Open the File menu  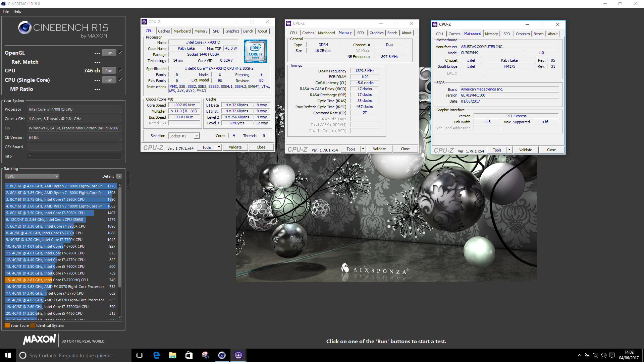tap(6, 11)
